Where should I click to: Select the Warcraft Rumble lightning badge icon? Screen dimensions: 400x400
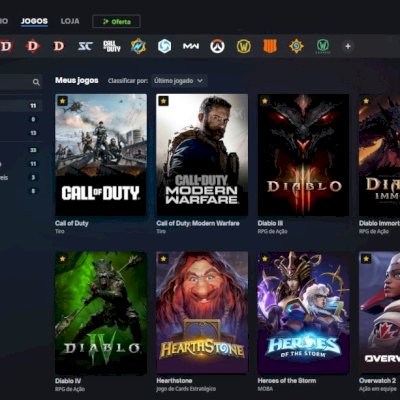click(x=138, y=46)
